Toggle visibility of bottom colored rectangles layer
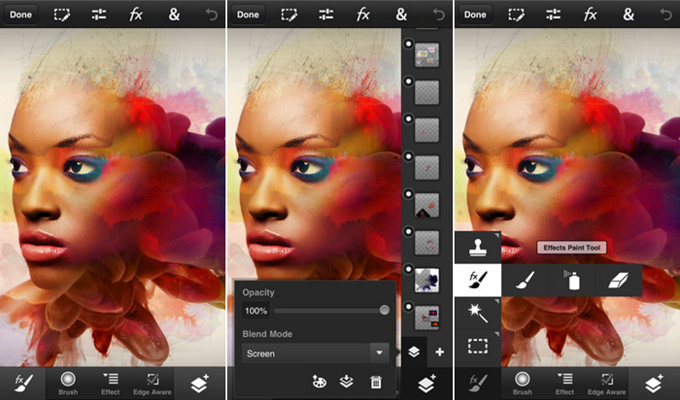Image resolution: width=680 pixels, height=400 pixels. (408, 307)
